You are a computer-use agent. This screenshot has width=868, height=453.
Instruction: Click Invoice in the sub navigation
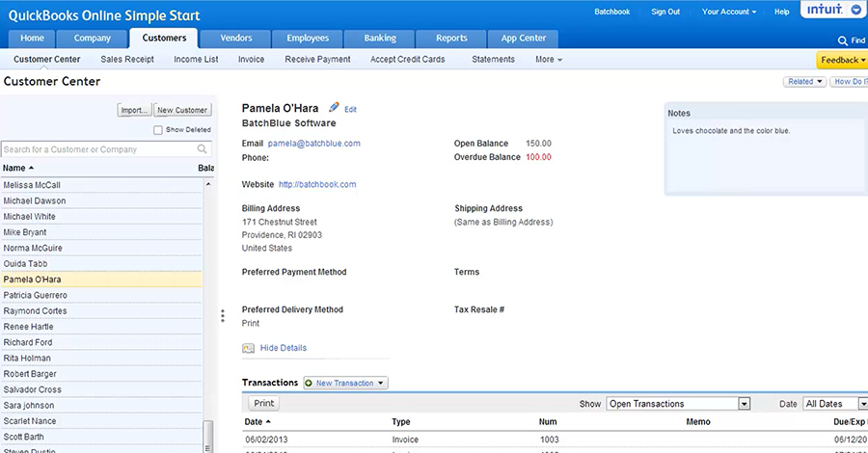point(251,59)
